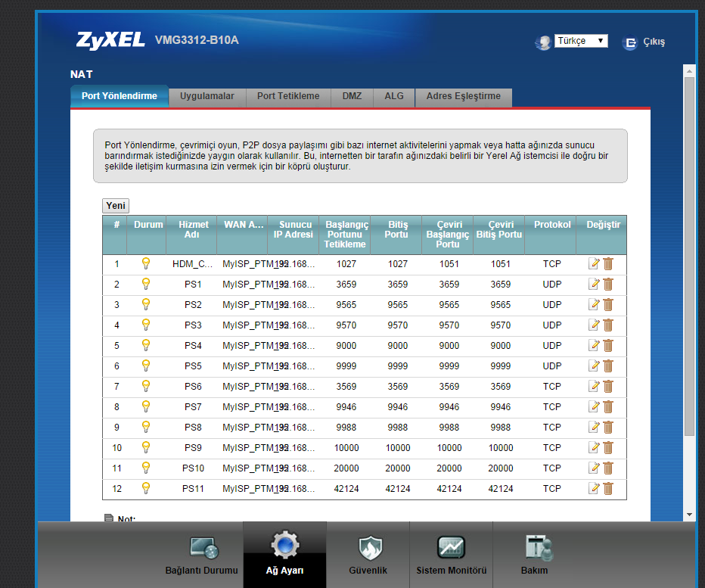Viewport: 705px width, 588px height.
Task: Switch to the Port Tetikleme tab
Action: coord(288,97)
